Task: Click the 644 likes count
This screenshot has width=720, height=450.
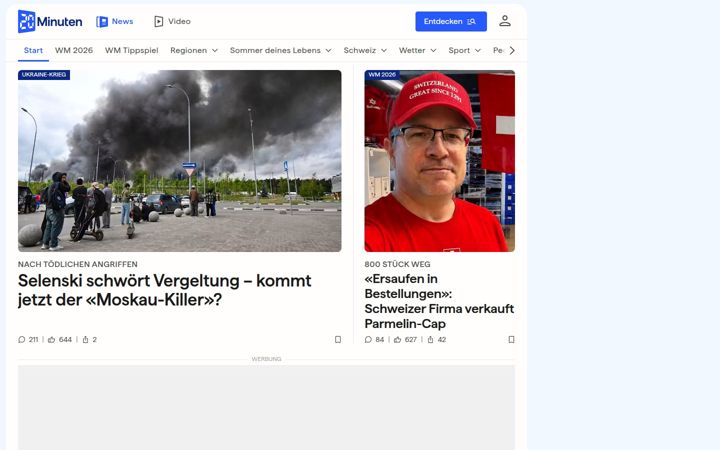Action: pyautogui.click(x=65, y=340)
